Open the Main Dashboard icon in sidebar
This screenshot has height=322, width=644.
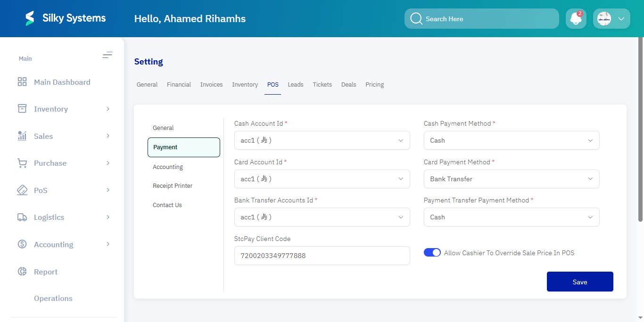tap(22, 81)
